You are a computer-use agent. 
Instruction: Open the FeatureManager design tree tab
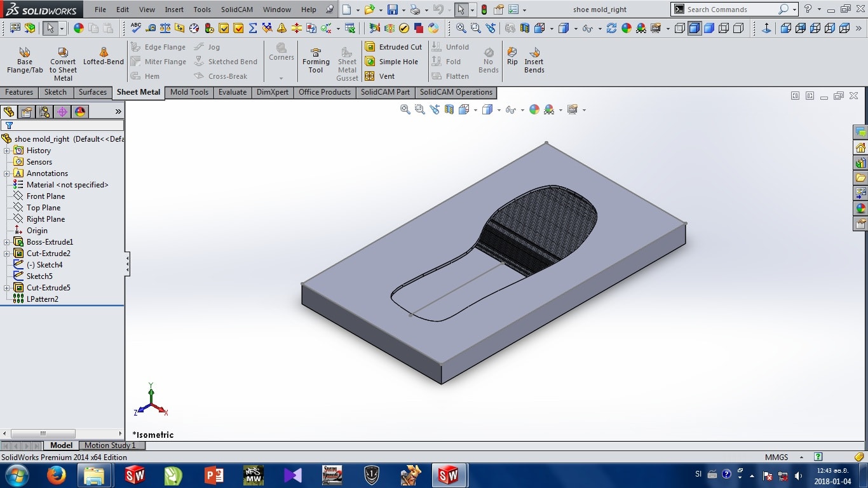(x=9, y=112)
